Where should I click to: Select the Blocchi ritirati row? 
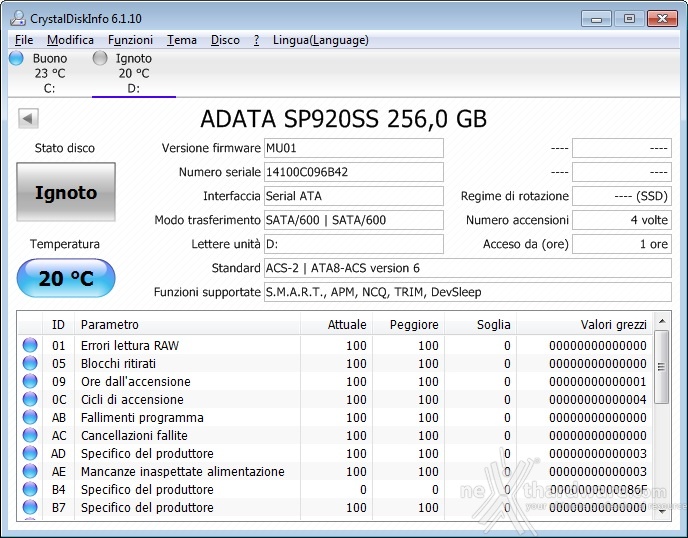point(335,363)
